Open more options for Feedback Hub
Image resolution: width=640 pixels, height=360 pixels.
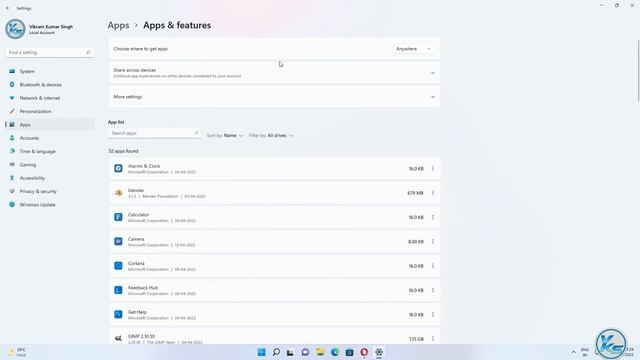point(433,290)
